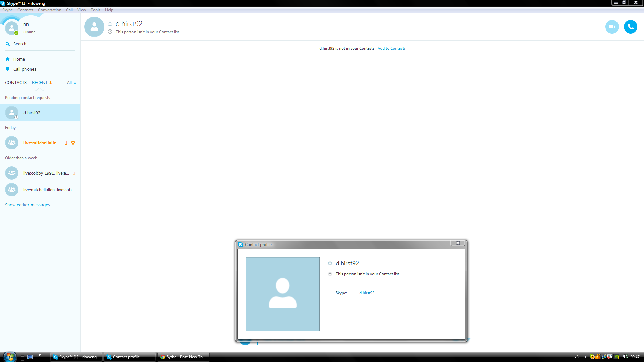The width and height of the screenshot is (644, 362).
Task: Toggle the favorite star in Contact profile
Action: click(x=330, y=263)
